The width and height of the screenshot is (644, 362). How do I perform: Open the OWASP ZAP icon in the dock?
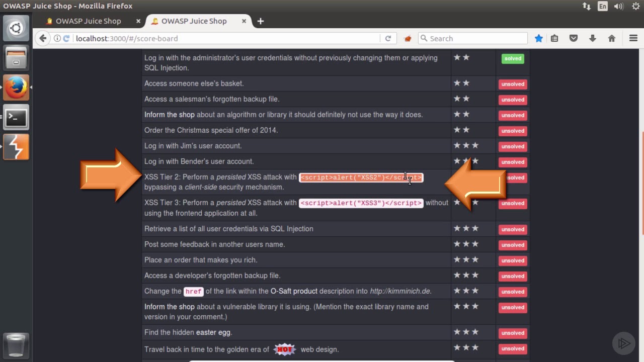[16, 147]
